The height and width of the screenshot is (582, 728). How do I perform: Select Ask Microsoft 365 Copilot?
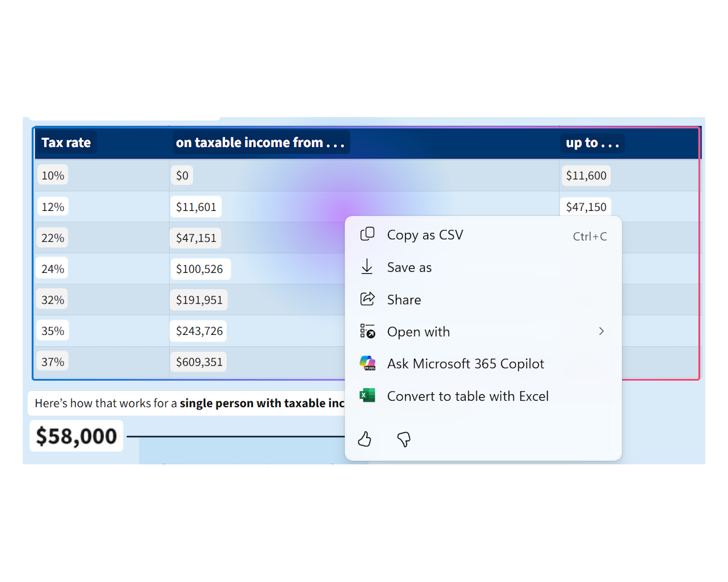[x=465, y=363]
